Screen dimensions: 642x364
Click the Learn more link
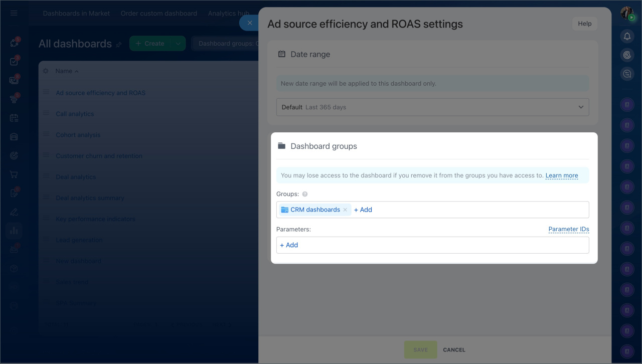pos(561,175)
